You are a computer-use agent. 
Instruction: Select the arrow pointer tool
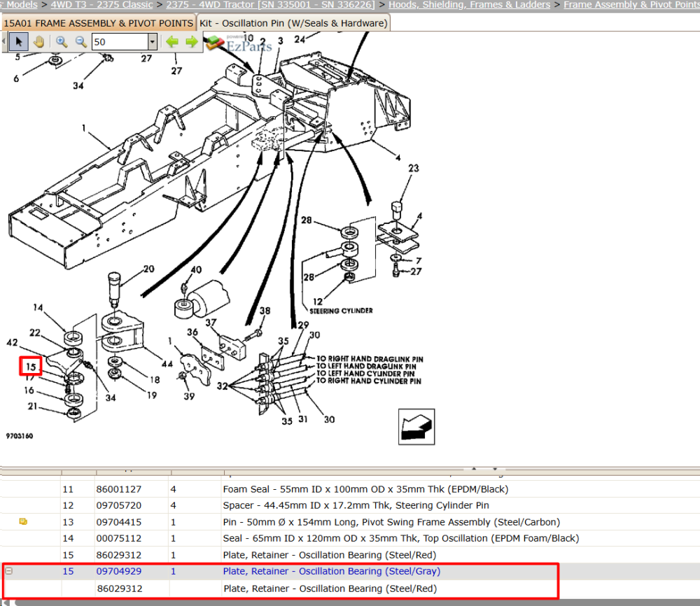click(18, 42)
